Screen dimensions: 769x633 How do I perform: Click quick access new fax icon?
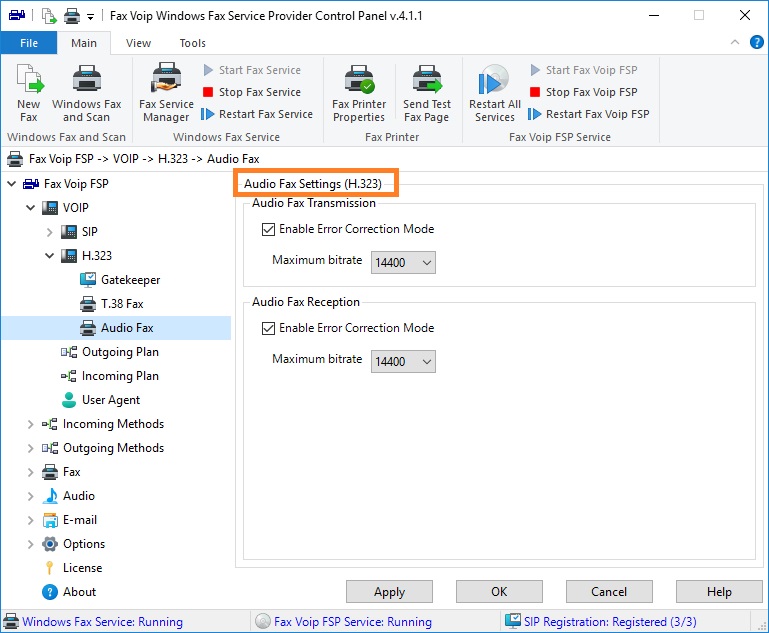pos(49,16)
